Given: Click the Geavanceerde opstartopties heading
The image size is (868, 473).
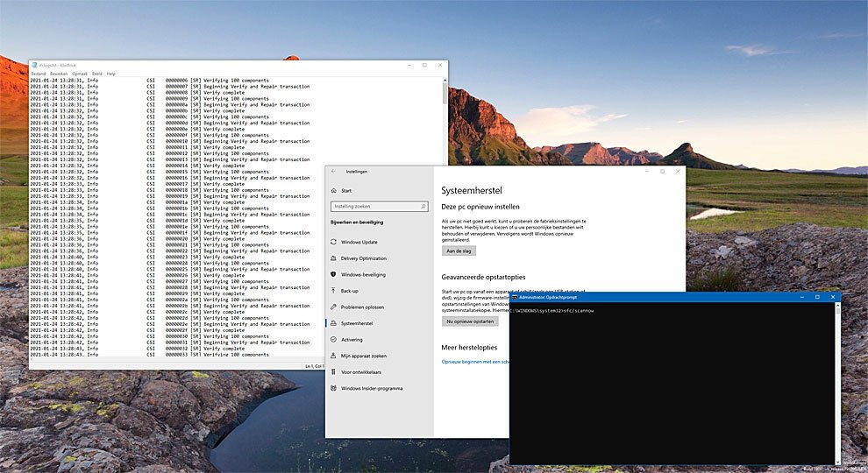Looking at the screenshot, I should coord(483,277).
